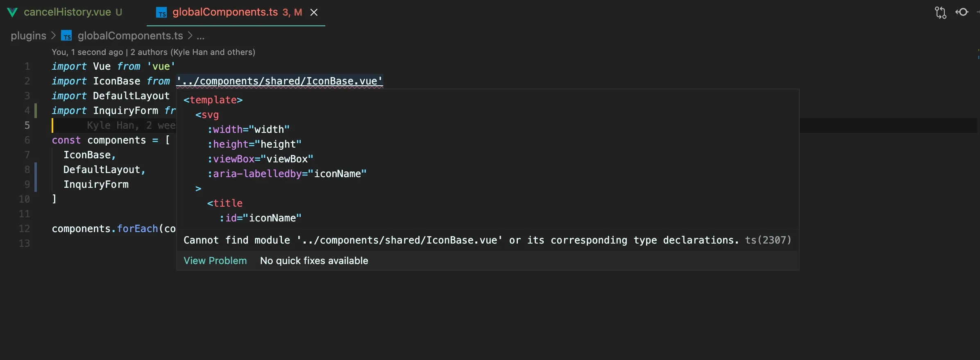Place cursor on components.forEach line
This screenshot has height=360, width=980.
click(x=113, y=229)
